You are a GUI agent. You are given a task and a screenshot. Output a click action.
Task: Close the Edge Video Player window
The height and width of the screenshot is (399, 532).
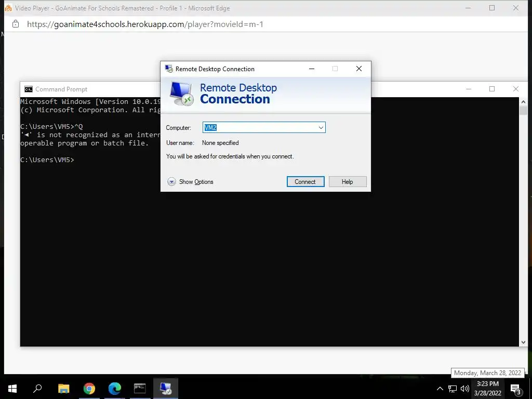pos(516,8)
